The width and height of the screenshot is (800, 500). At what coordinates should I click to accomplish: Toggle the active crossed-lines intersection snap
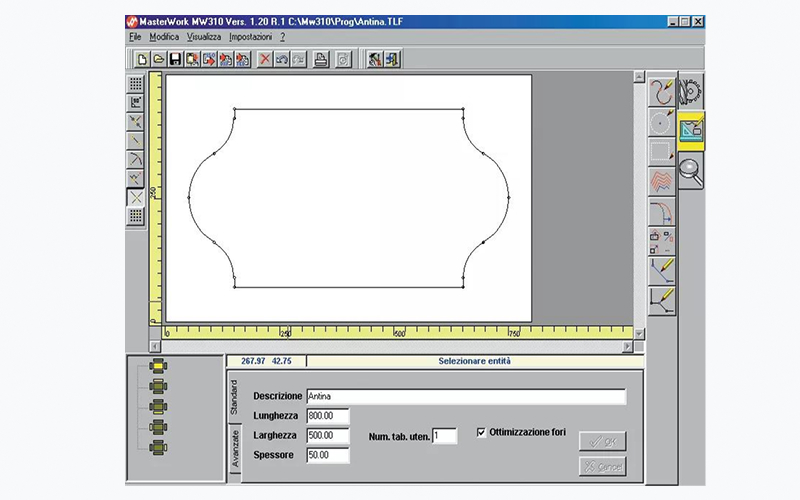click(x=136, y=198)
